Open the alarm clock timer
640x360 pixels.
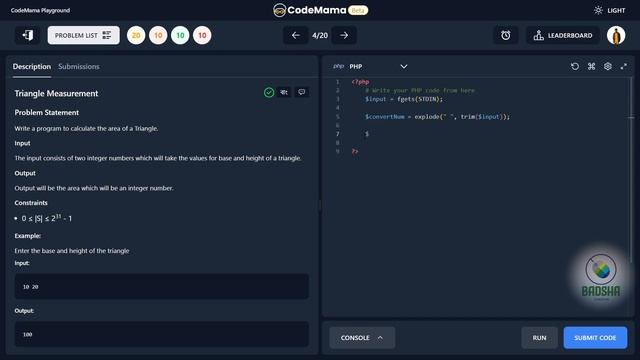[506, 36]
